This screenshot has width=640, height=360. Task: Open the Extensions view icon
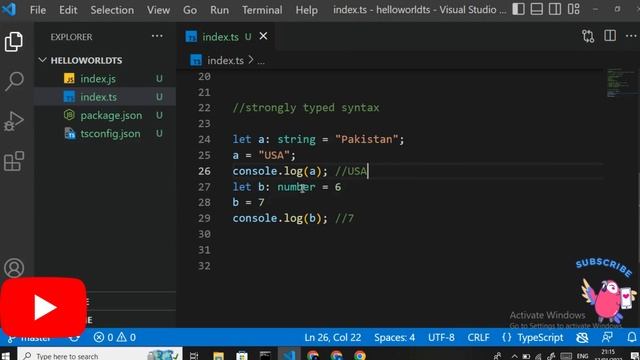click(x=14, y=161)
